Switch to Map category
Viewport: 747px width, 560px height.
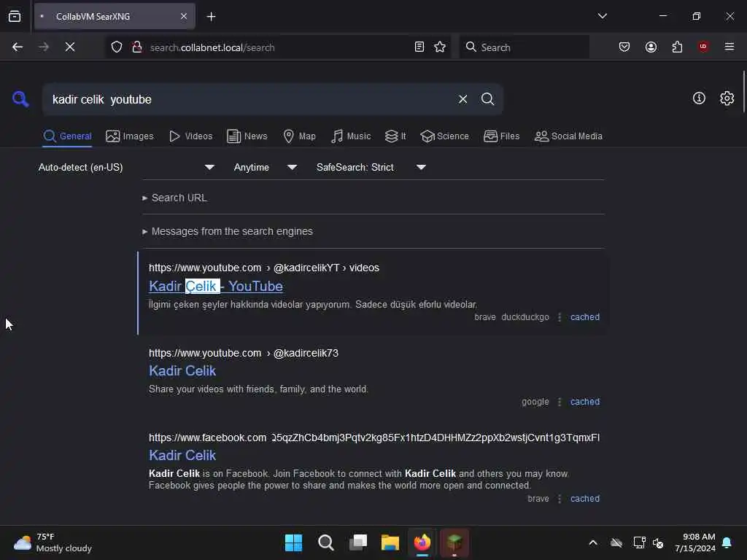[x=299, y=136]
